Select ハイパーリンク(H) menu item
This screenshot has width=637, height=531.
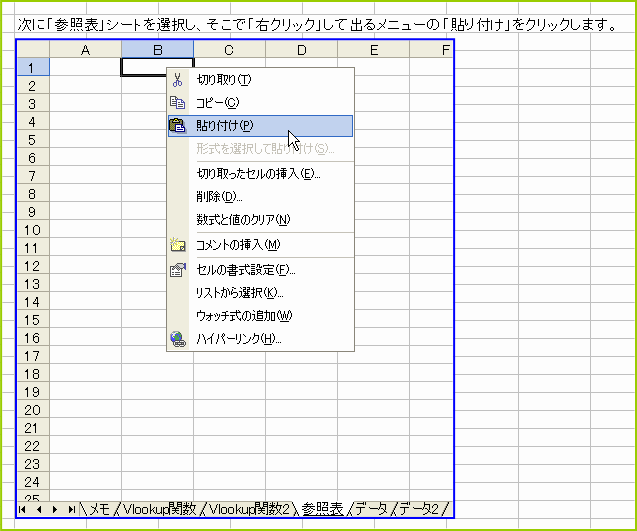[260, 339]
